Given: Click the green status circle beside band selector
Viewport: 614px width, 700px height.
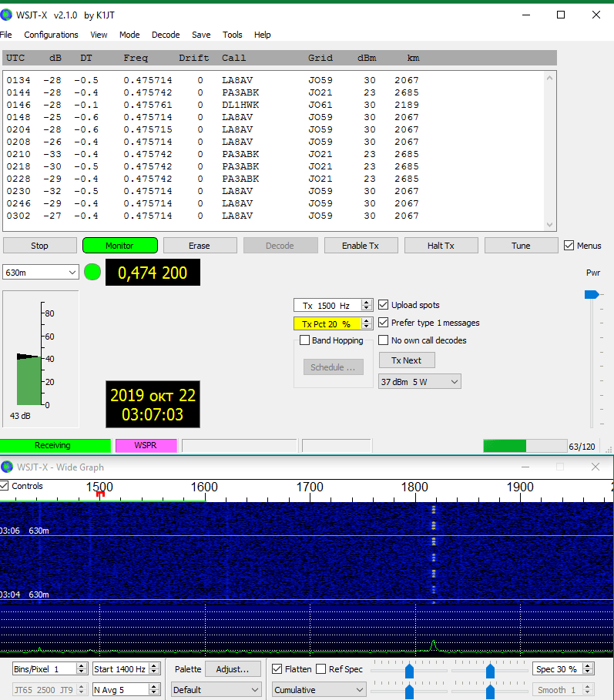Looking at the screenshot, I should pos(92,272).
